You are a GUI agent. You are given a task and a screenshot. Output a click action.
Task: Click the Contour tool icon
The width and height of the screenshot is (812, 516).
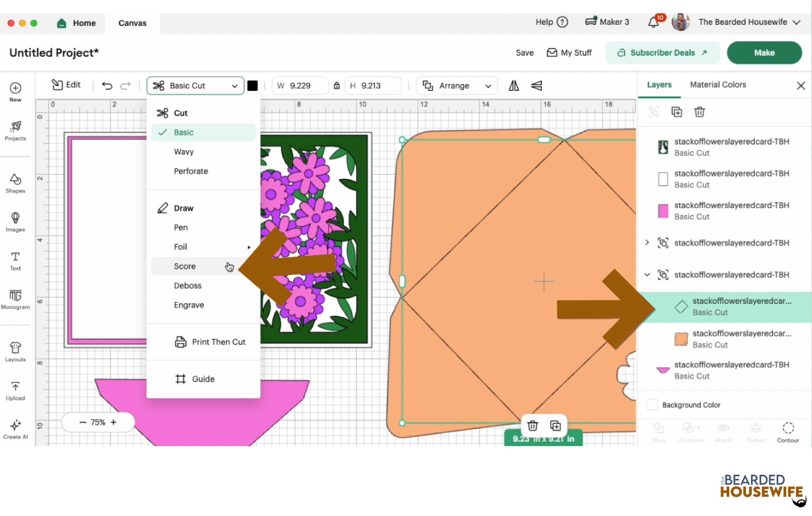788,432
